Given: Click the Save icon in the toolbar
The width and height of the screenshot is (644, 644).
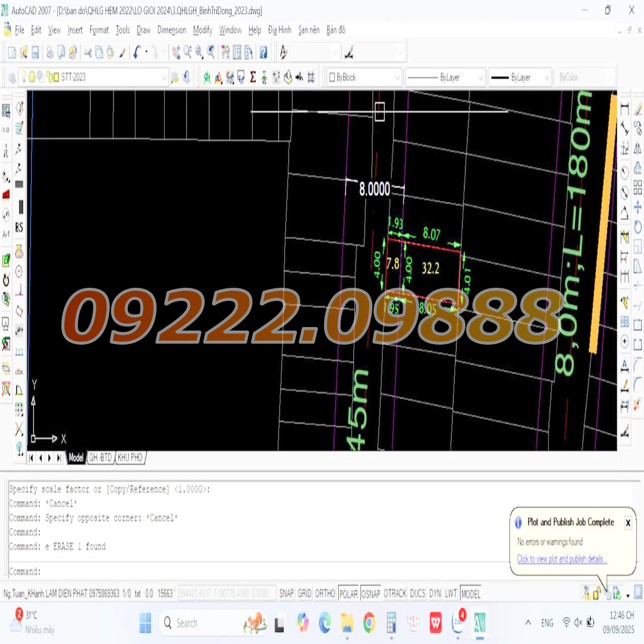Looking at the screenshot, I should pos(35,52).
